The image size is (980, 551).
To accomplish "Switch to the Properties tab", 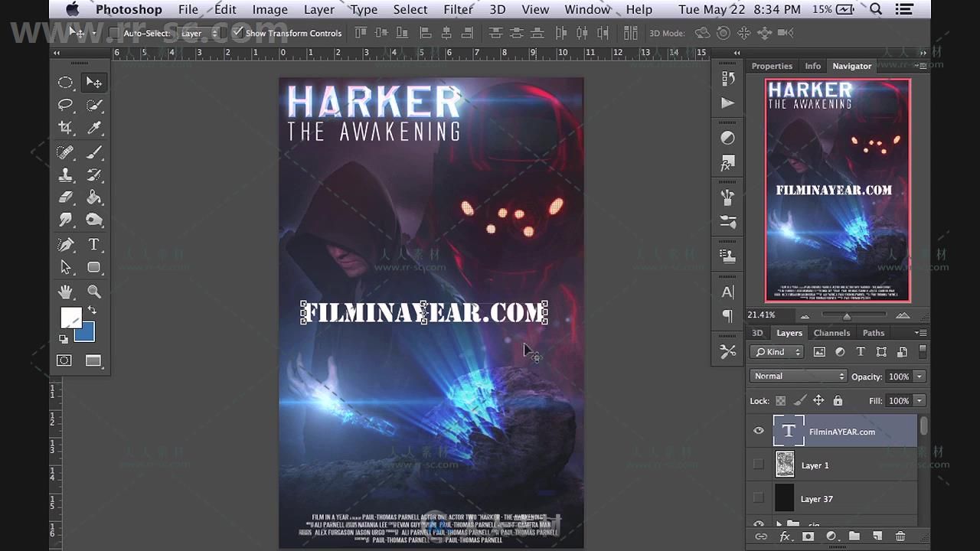I will (x=772, y=66).
